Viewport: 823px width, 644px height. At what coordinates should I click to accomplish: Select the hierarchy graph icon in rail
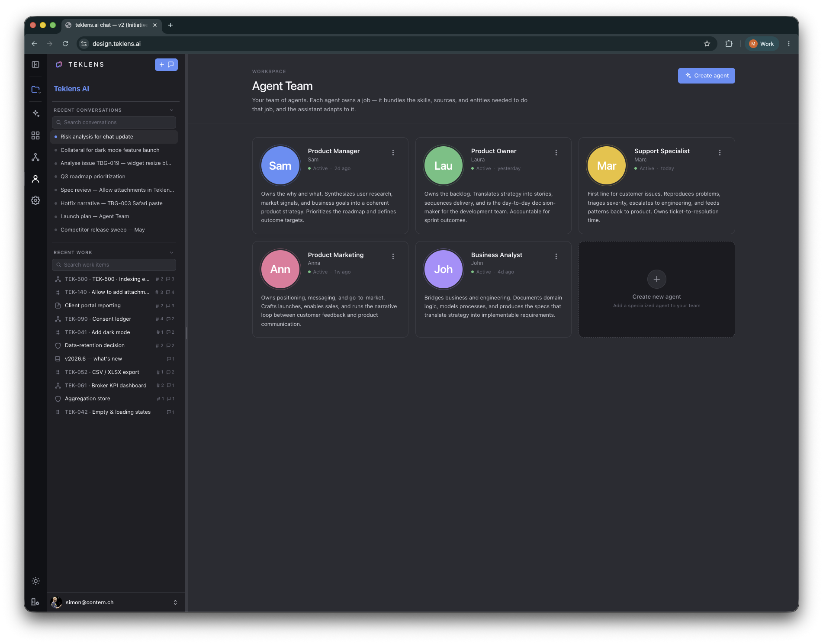tap(35, 157)
